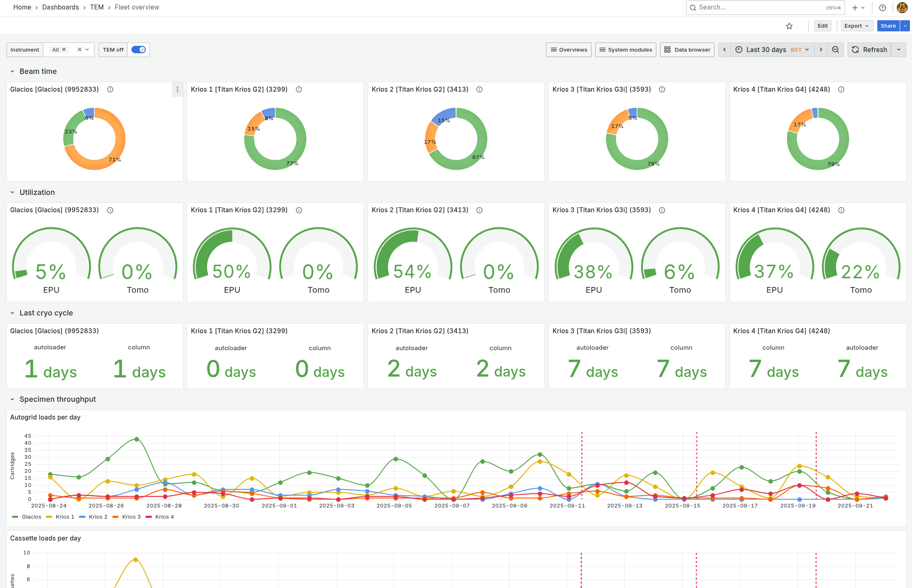Image resolution: width=912 pixels, height=588 pixels.
Task: Open the help question mark icon
Action: pyautogui.click(x=882, y=7)
